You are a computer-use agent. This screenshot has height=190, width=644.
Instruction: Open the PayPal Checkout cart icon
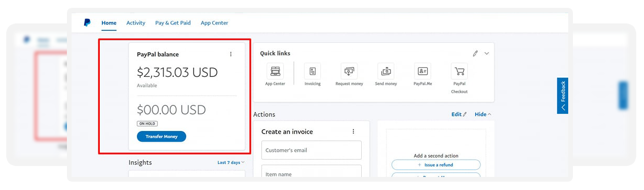point(459,71)
